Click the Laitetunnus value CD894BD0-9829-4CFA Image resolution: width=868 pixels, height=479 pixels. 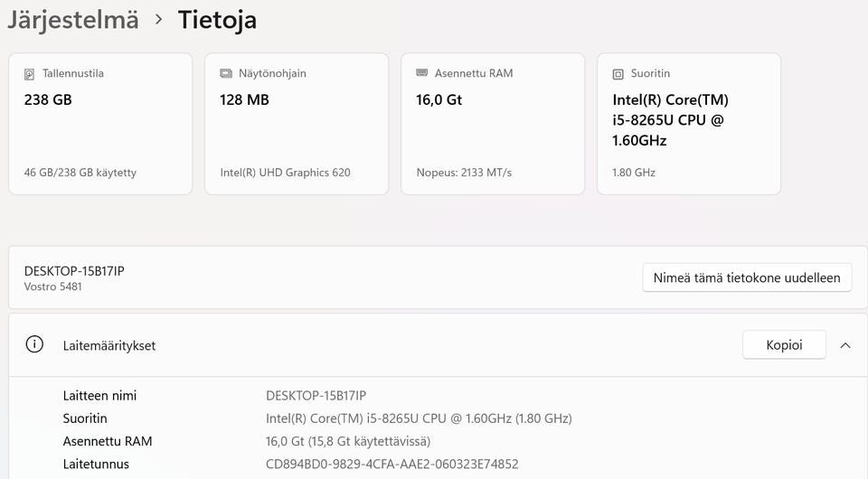coord(392,464)
